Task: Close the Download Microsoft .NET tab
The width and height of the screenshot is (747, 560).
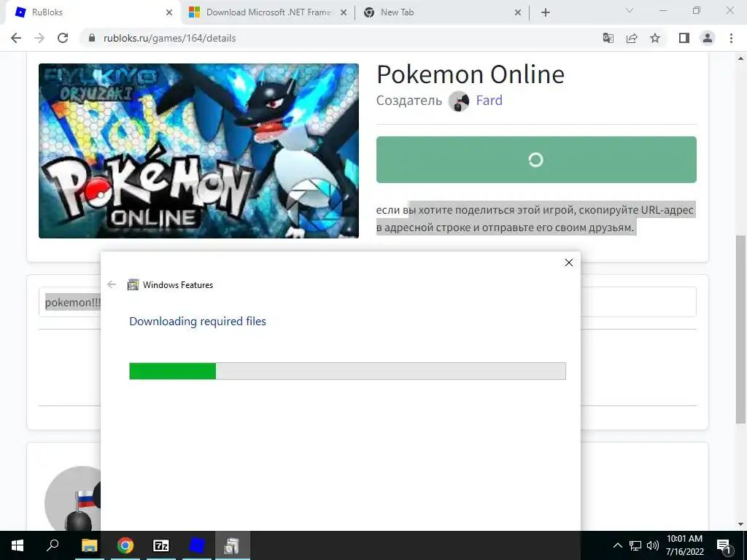Action: click(x=344, y=12)
